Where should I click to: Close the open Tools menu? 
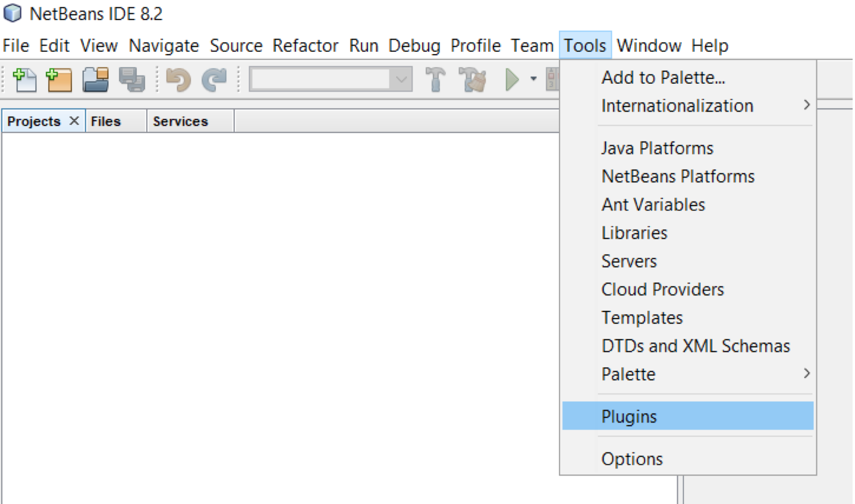pos(585,46)
